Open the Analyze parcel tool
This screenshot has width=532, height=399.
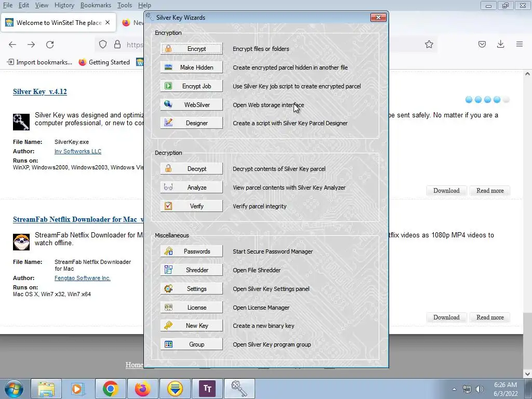point(191,187)
